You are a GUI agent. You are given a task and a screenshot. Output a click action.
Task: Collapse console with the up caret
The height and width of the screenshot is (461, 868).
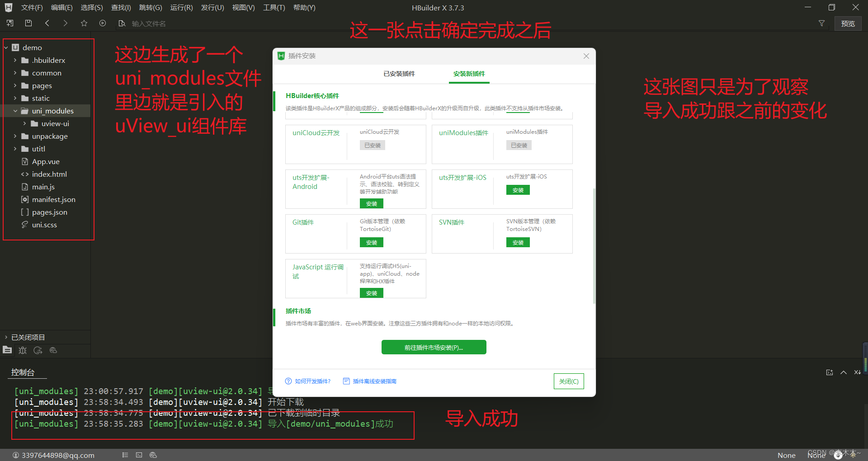click(844, 372)
